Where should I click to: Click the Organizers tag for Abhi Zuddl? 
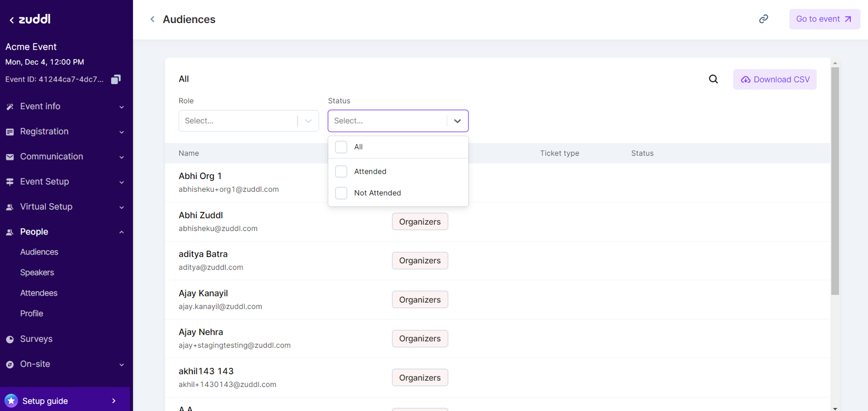pos(420,222)
